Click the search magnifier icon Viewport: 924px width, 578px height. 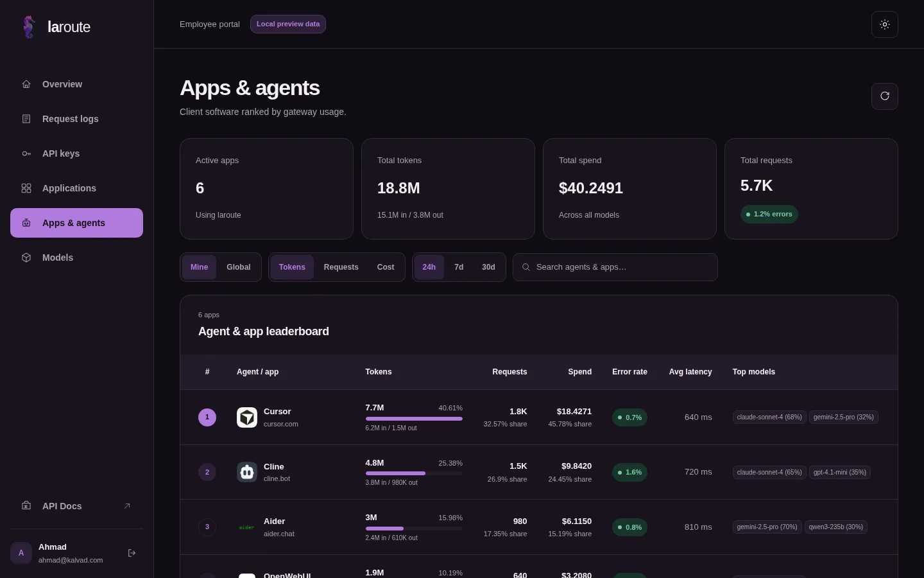pyautogui.click(x=526, y=267)
